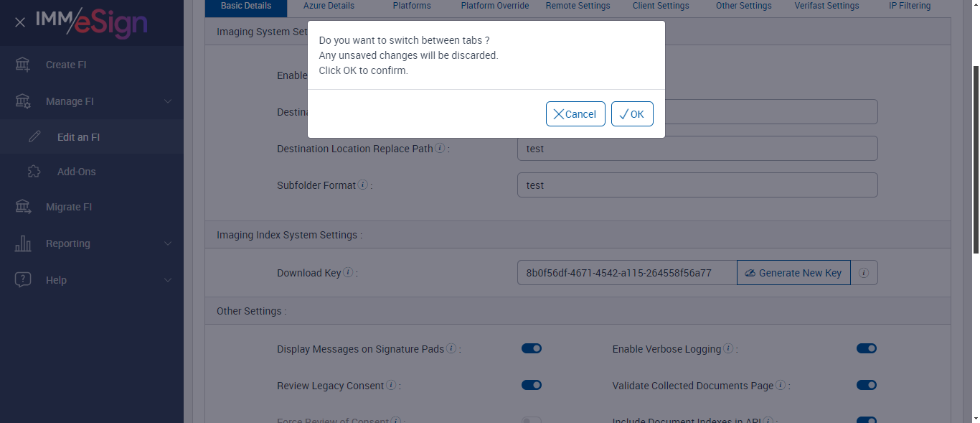Collapse the Manage FI menu chevron
The image size is (980, 423).
(168, 101)
